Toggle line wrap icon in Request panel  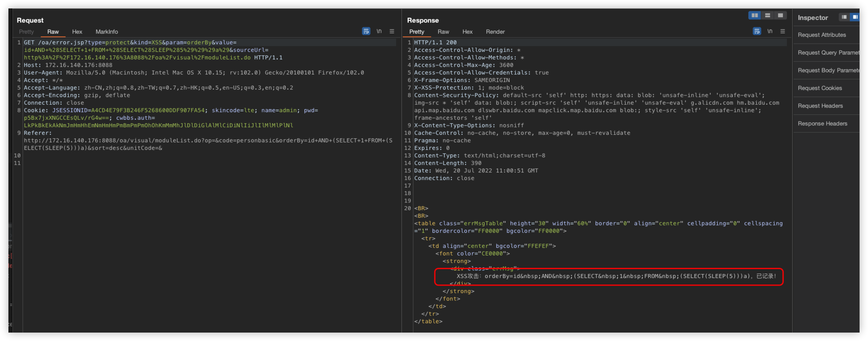(x=366, y=31)
